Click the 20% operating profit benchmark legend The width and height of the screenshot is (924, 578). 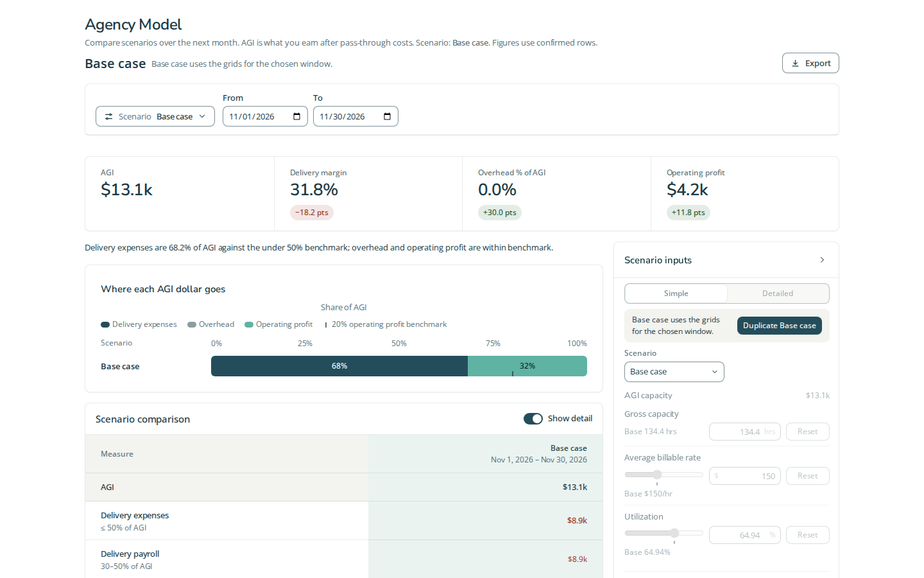[x=386, y=324]
